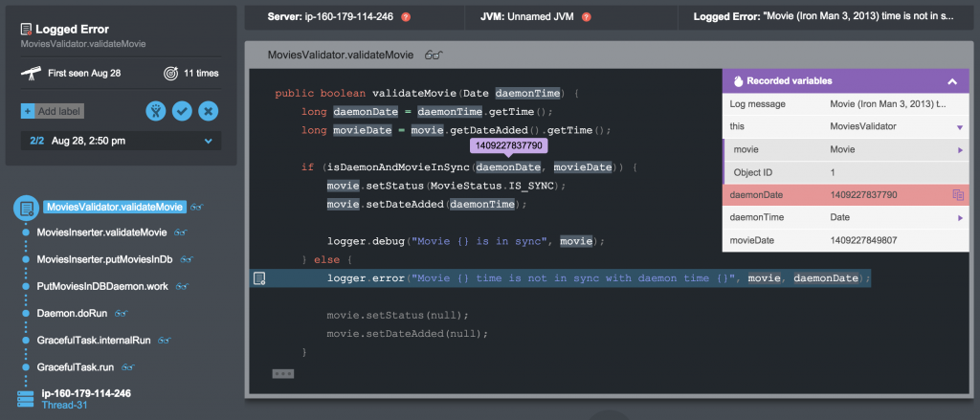980x420 pixels.
Task: Click the Server: ip-160-179-114-246 header tab
Action: click(354, 17)
